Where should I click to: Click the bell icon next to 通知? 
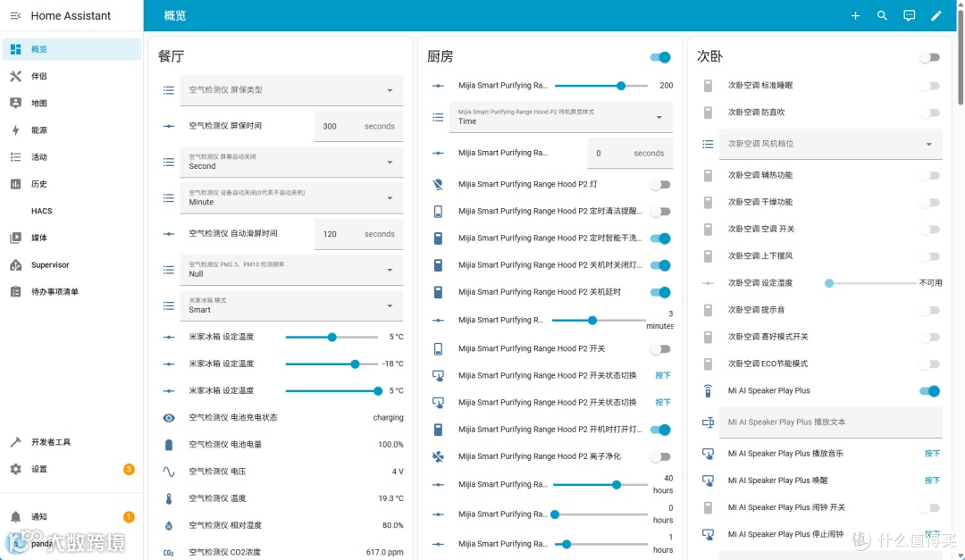(16, 517)
